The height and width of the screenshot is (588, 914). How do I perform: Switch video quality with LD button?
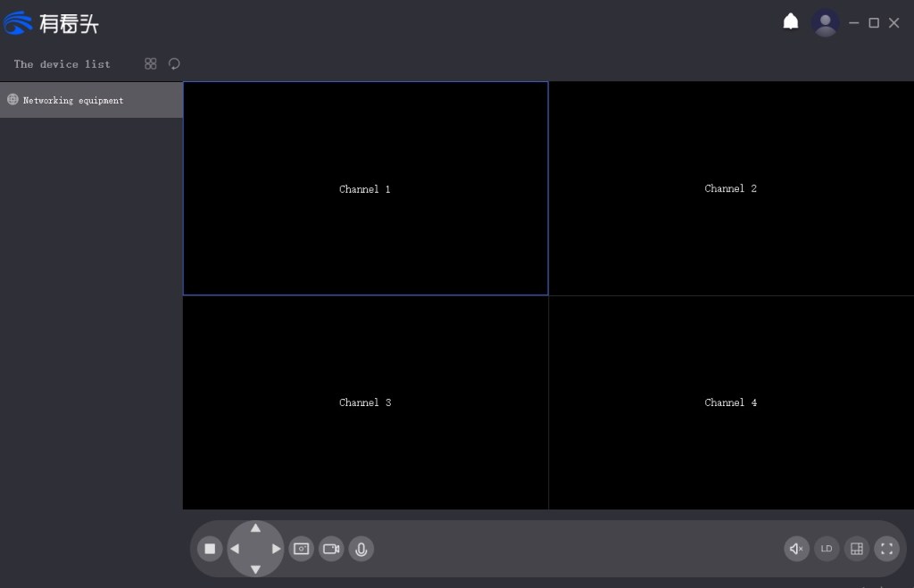(x=827, y=549)
